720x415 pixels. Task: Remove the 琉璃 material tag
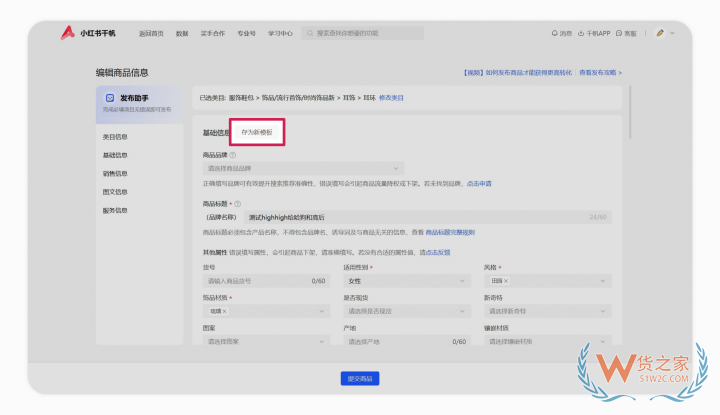point(225,311)
